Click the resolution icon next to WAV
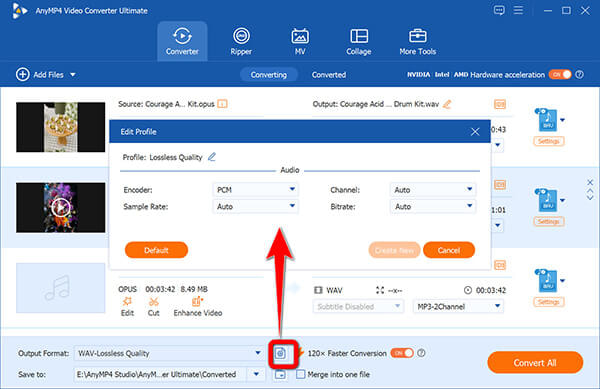The height and width of the screenshot is (389, 600). coord(380,290)
